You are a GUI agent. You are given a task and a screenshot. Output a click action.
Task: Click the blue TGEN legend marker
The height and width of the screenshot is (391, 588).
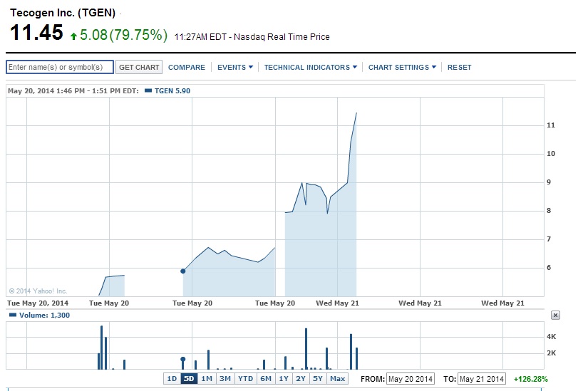click(148, 90)
